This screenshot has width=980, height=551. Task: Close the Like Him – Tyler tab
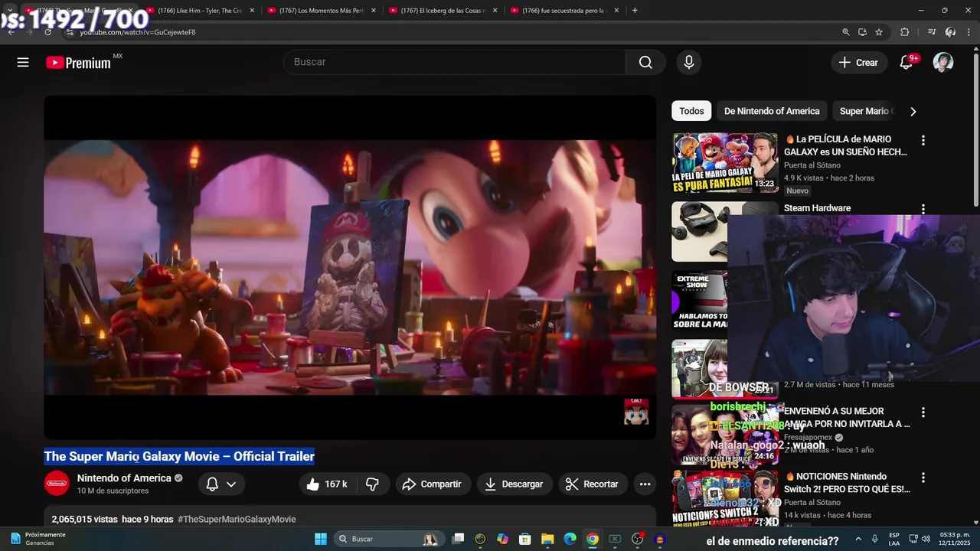click(251, 11)
